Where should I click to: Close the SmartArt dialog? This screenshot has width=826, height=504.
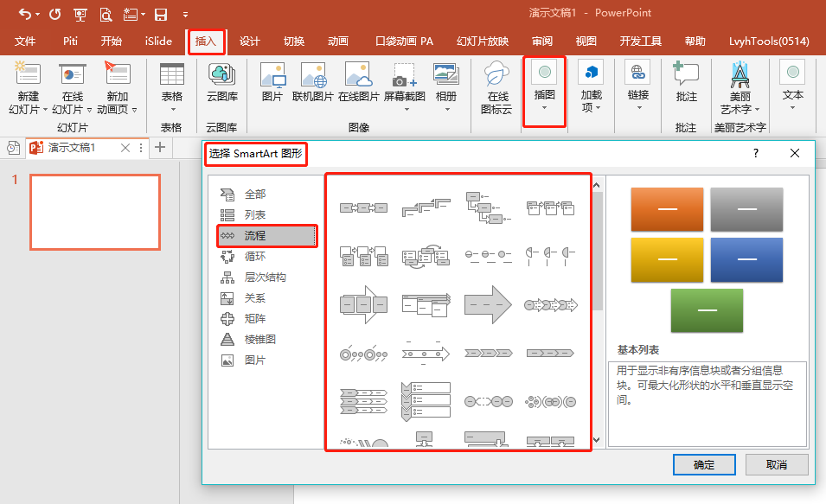coord(795,153)
